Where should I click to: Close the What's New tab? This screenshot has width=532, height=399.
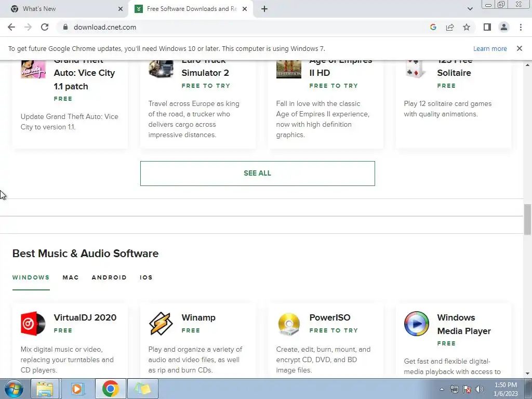121,9
